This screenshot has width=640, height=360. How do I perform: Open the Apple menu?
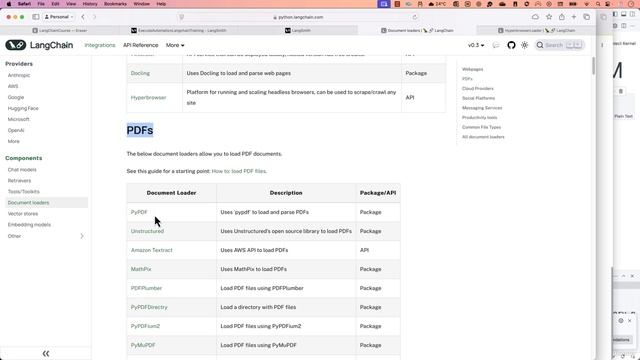(9, 4)
